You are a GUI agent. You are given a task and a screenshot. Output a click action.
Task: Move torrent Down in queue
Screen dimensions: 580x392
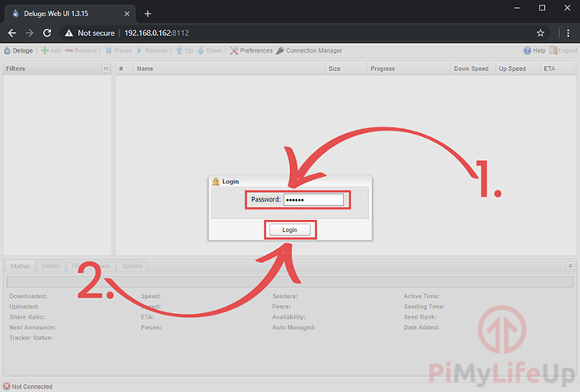[210, 51]
